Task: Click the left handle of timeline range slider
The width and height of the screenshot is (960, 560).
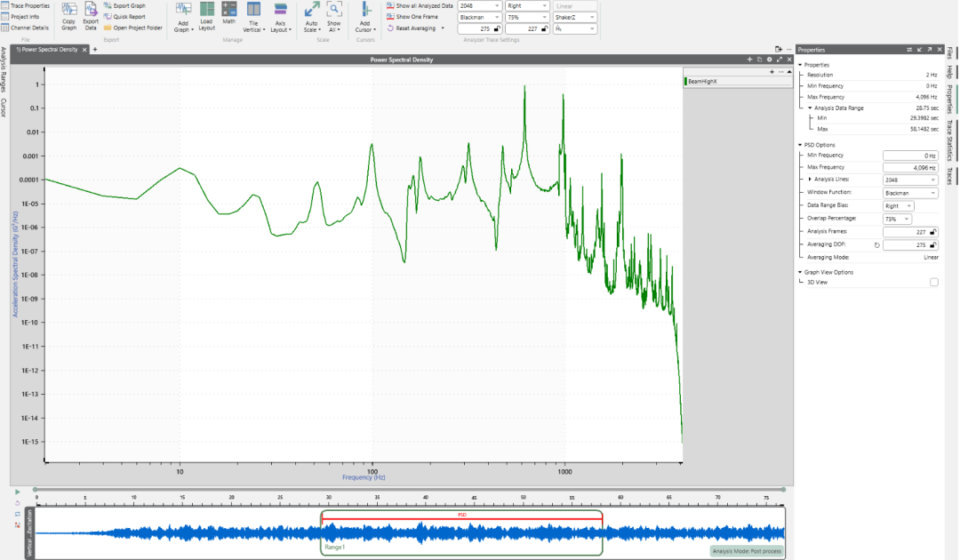Action: [36, 490]
